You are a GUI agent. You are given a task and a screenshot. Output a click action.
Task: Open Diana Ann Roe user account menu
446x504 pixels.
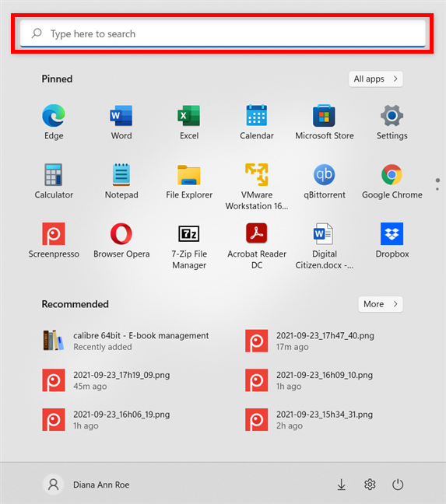pyautogui.click(x=86, y=485)
